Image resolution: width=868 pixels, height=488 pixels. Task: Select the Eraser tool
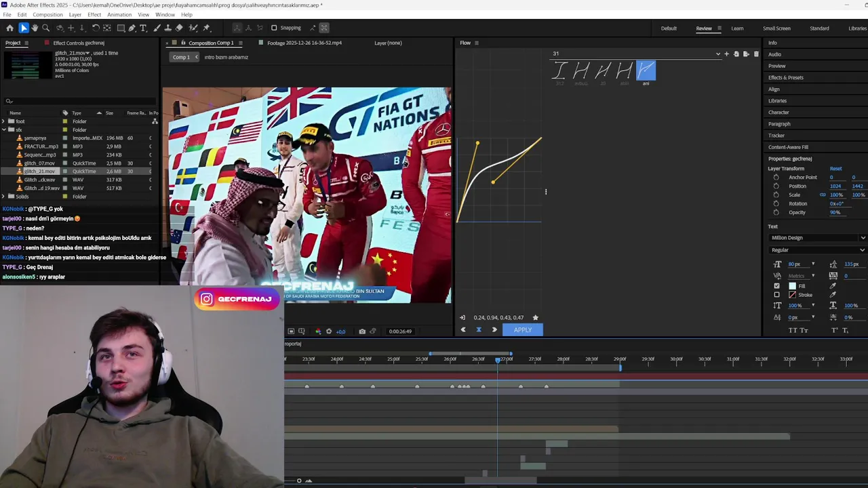click(179, 28)
